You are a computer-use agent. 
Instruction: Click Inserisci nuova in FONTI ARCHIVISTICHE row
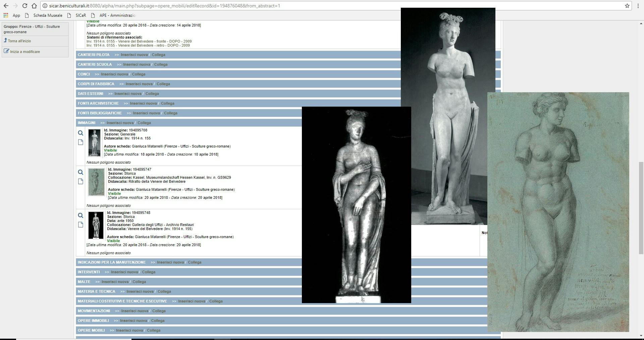coord(143,103)
